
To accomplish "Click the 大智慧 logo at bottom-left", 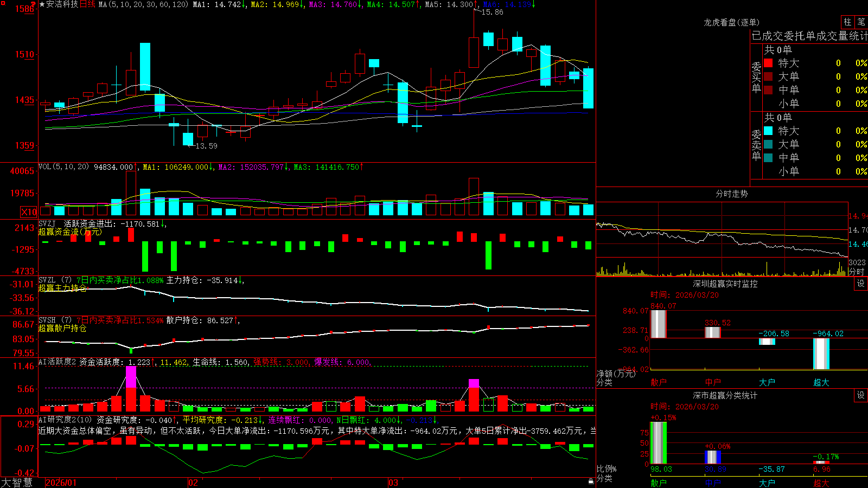I will tap(16, 483).
